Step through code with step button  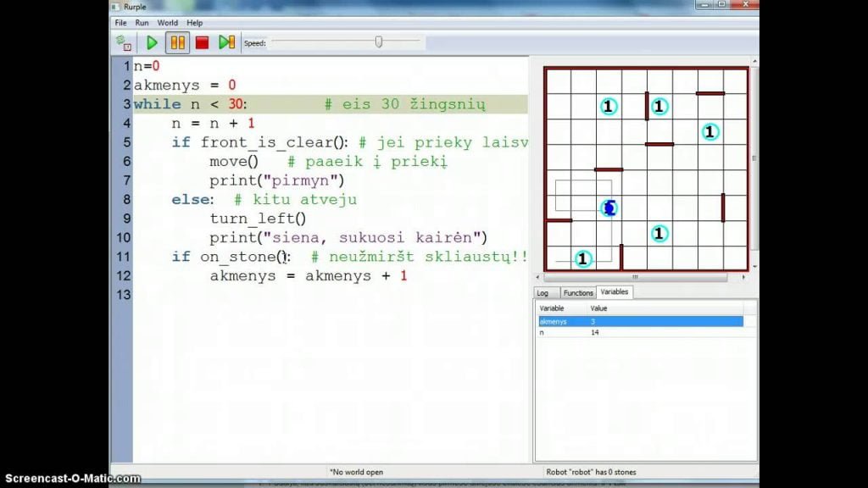click(x=226, y=42)
